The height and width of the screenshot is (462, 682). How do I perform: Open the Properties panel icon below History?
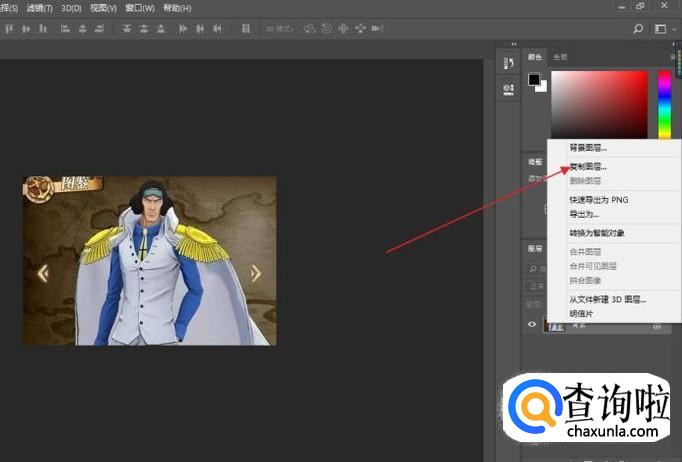coord(508,89)
